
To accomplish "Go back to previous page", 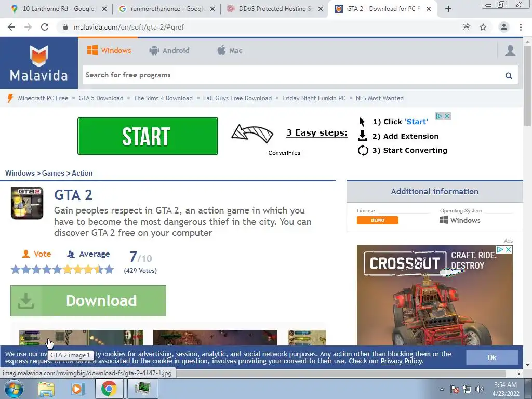I will 11,27.
